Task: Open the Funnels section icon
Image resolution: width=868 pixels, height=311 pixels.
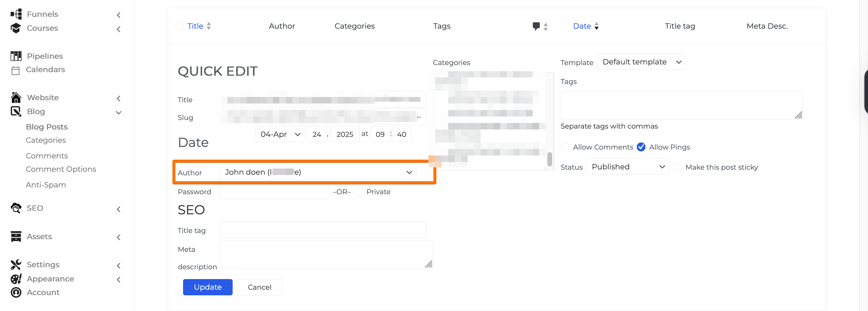Action: tap(16, 14)
